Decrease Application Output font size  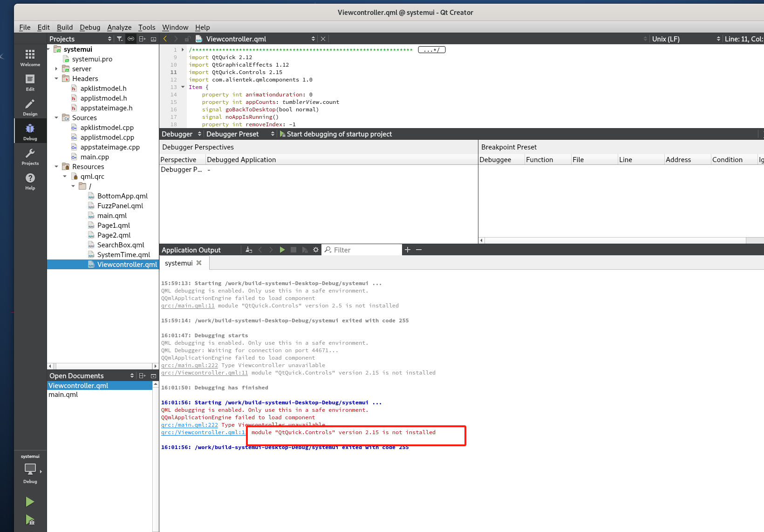(x=419, y=250)
